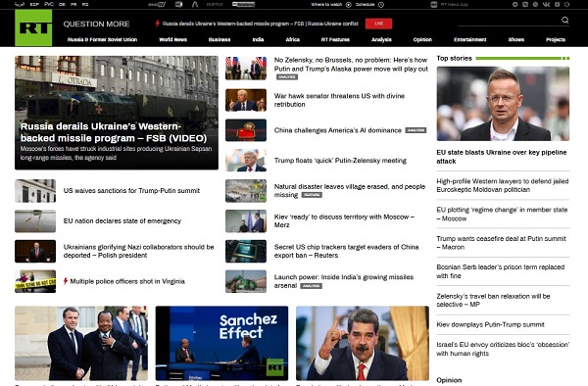Open 'War hawk senator threatens US' story
Viewport: 588px width, 386px height.
pos(339,100)
